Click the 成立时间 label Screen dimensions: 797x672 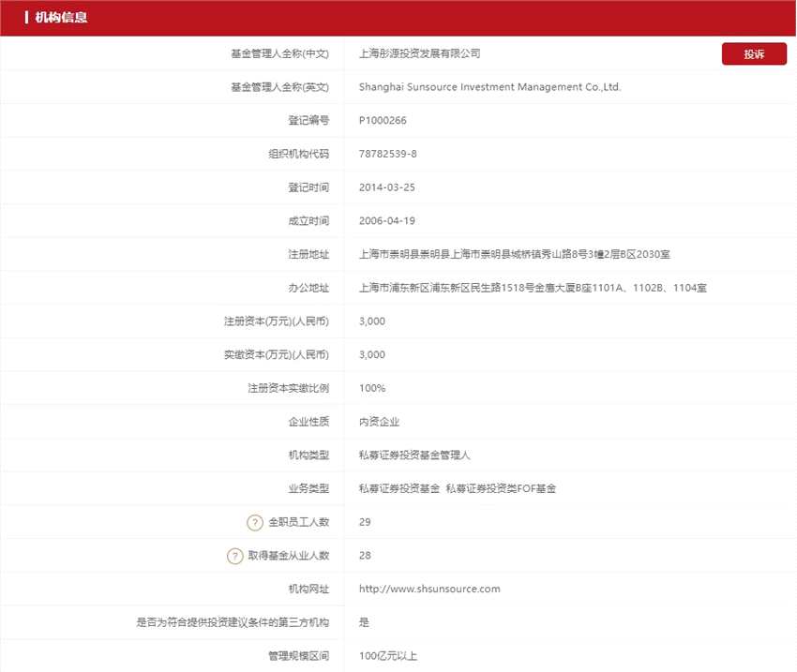pos(309,221)
